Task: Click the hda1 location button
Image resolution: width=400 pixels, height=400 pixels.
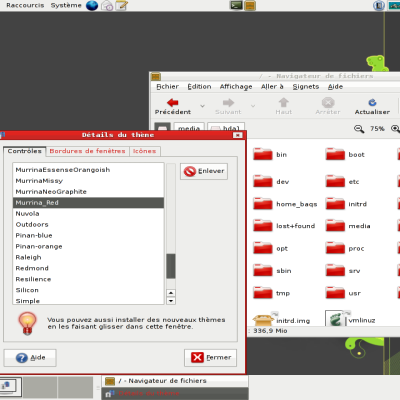Action: click(x=226, y=127)
